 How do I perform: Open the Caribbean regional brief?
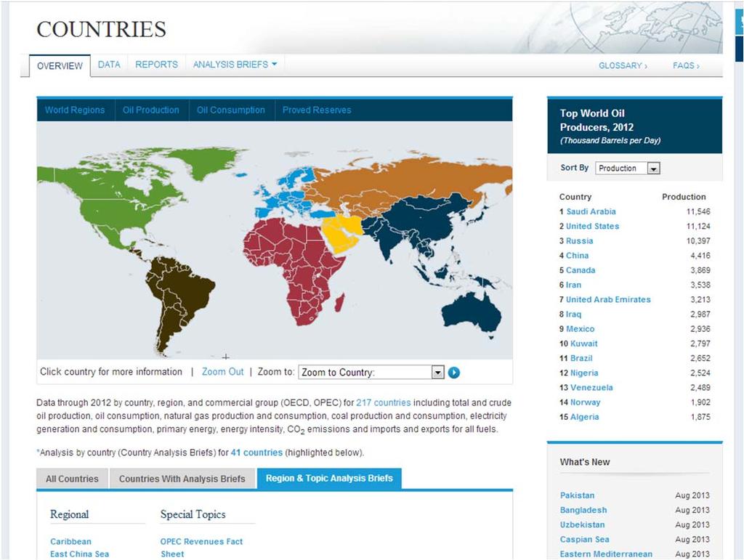pyautogui.click(x=70, y=542)
